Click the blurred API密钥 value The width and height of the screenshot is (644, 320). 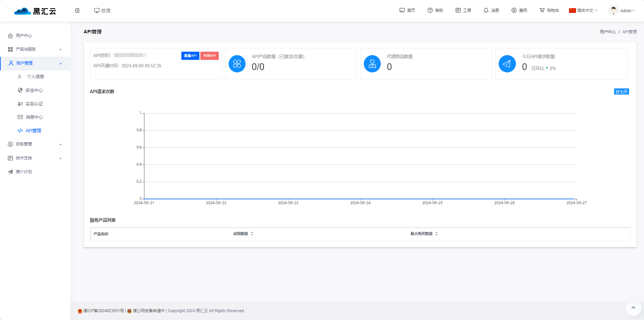(x=128, y=55)
